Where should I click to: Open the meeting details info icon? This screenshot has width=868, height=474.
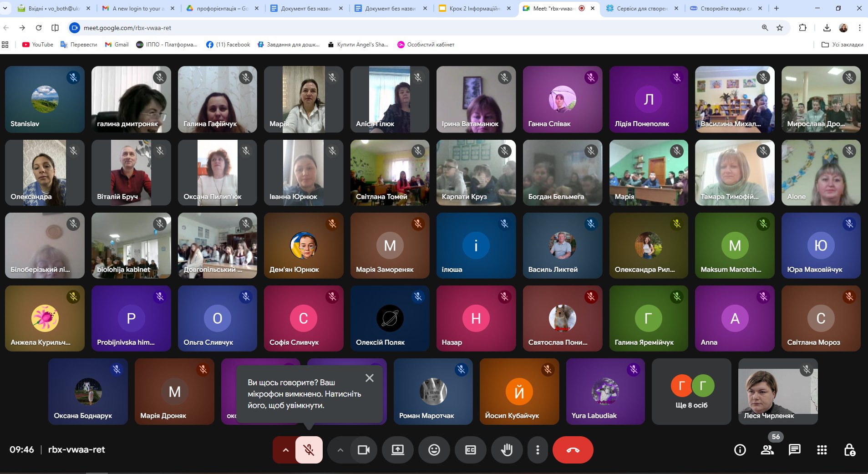[x=740, y=450]
